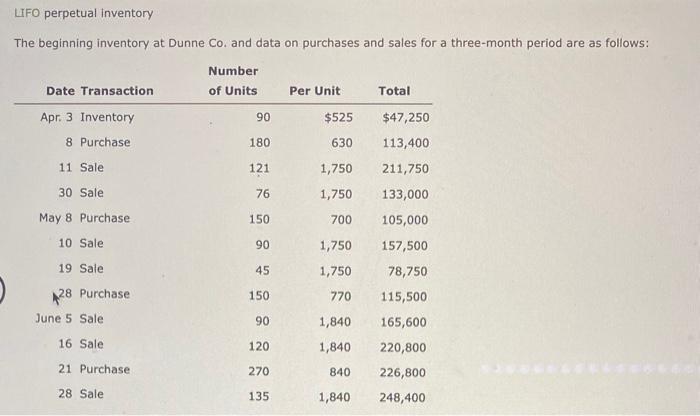Click the 770 per unit cost cell
This screenshot has height=416, width=700.
click(341, 296)
